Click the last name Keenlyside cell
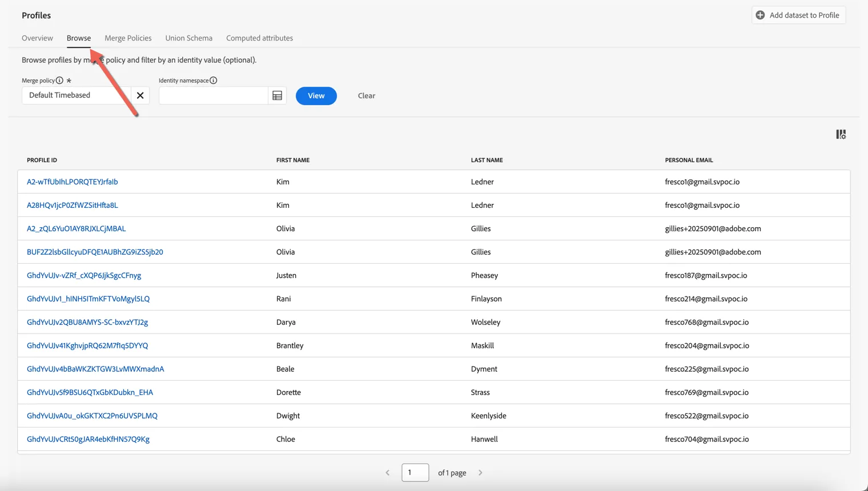 coord(489,416)
